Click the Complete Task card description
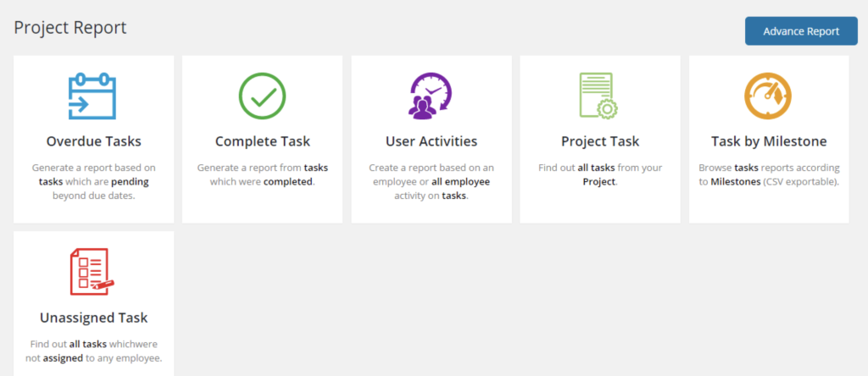 [263, 174]
